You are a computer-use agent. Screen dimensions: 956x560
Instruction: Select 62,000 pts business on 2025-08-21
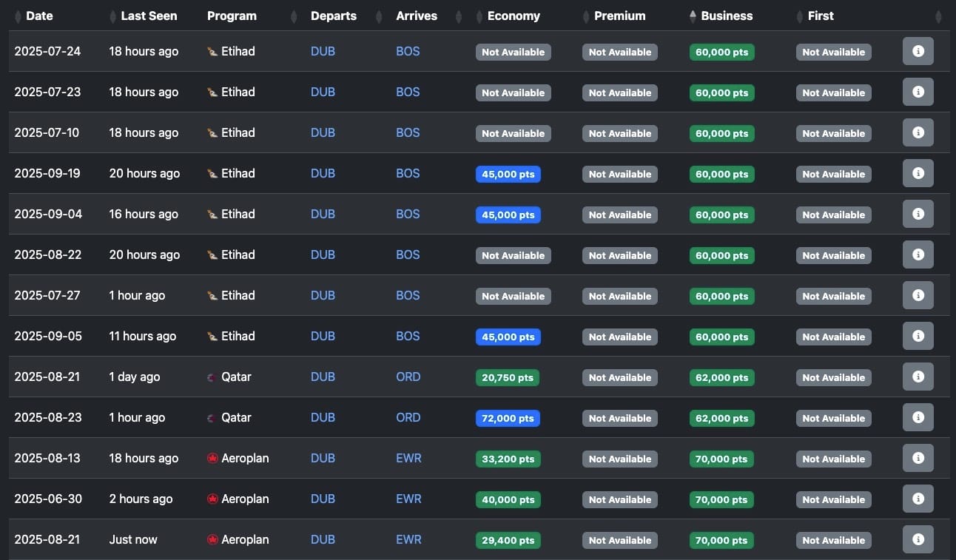click(x=721, y=378)
